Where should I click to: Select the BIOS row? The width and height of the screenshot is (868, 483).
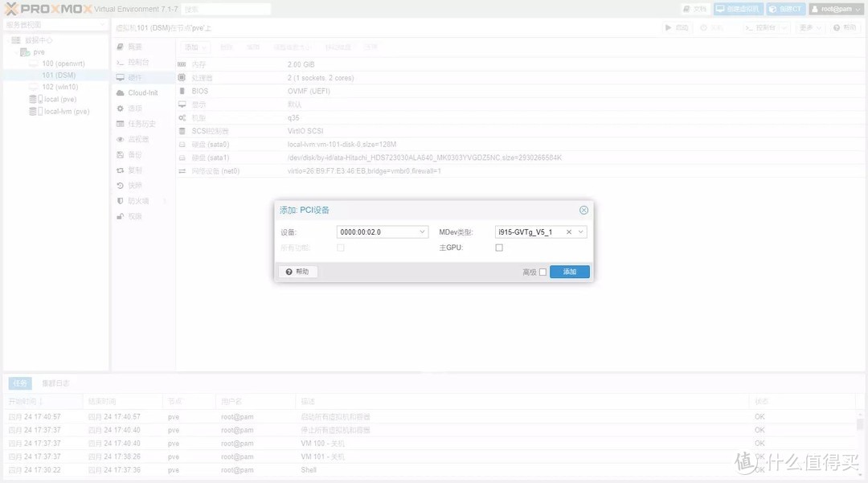coord(520,92)
